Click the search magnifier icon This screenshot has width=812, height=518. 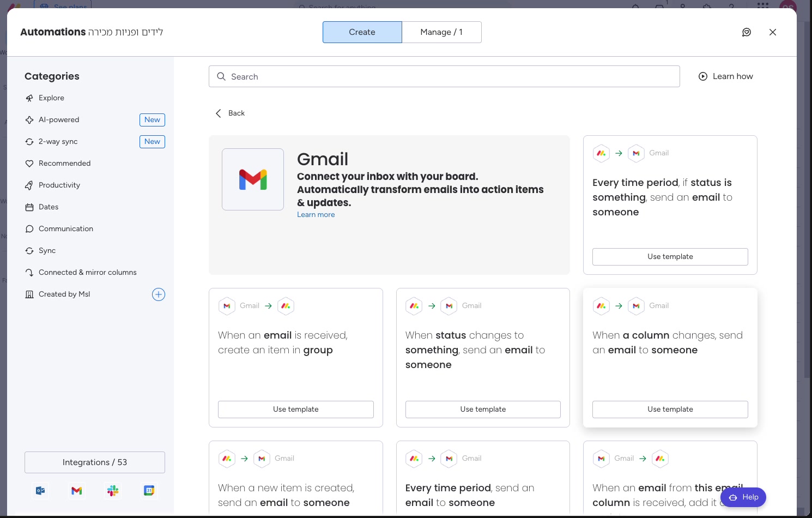[221, 76]
